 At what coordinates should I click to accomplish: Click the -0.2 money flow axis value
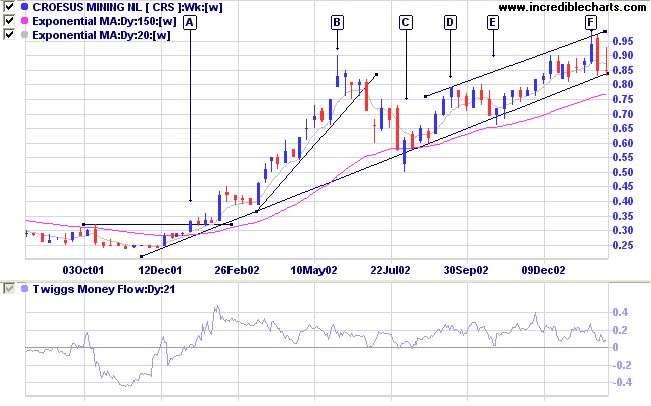(622, 365)
